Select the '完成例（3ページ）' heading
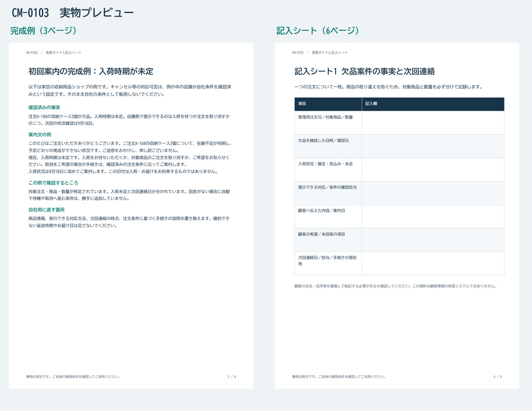The image size is (532, 411). [44, 31]
